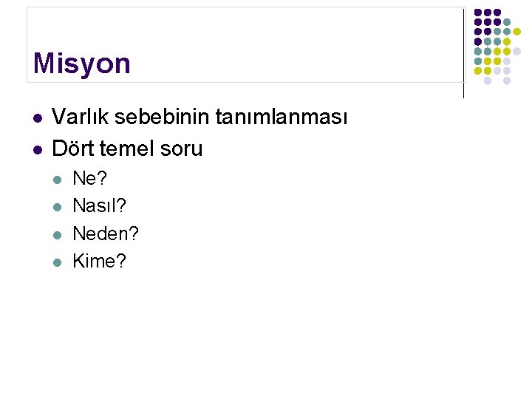
Task: Click the teal bullet next to Ne?
Action: (56, 180)
